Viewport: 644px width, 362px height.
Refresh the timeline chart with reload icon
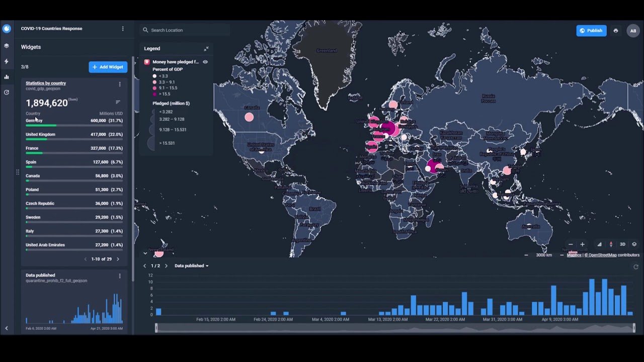click(636, 267)
